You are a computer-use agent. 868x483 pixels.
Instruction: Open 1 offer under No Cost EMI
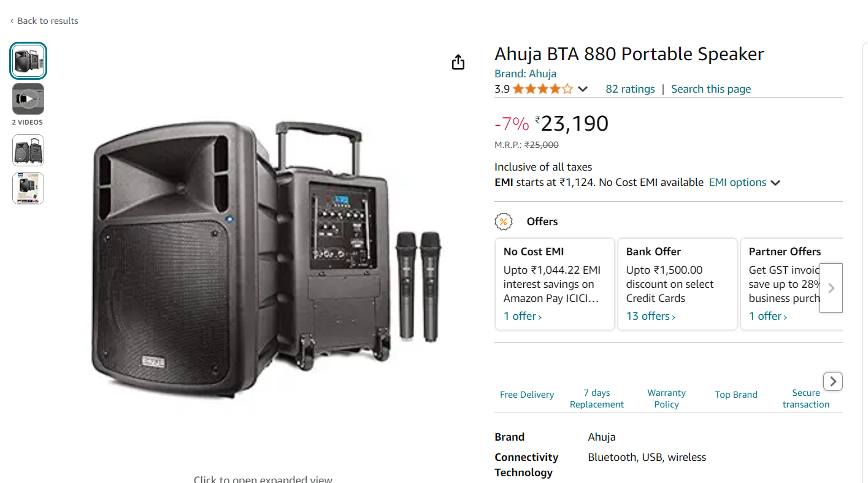click(522, 316)
